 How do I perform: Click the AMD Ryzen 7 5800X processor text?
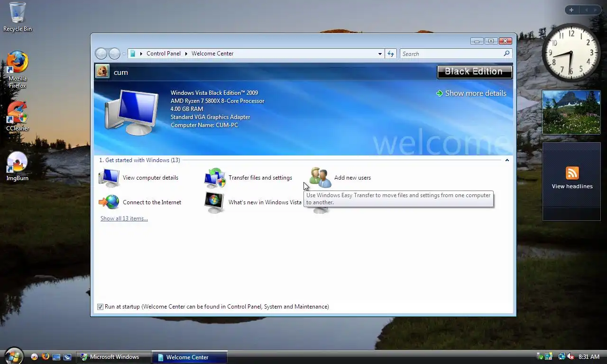(x=217, y=101)
